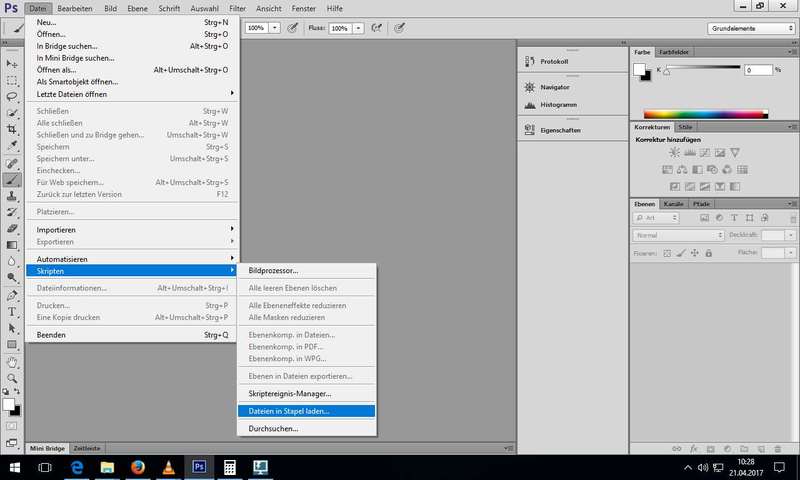Open the Deckkraft dropdown arrow
Image resolution: width=800 pixels, height=480 pixels.
[790, 235]
